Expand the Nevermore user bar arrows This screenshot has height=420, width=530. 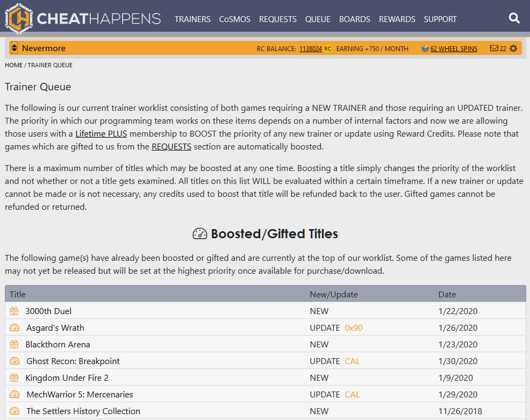[x=14, y=48]
